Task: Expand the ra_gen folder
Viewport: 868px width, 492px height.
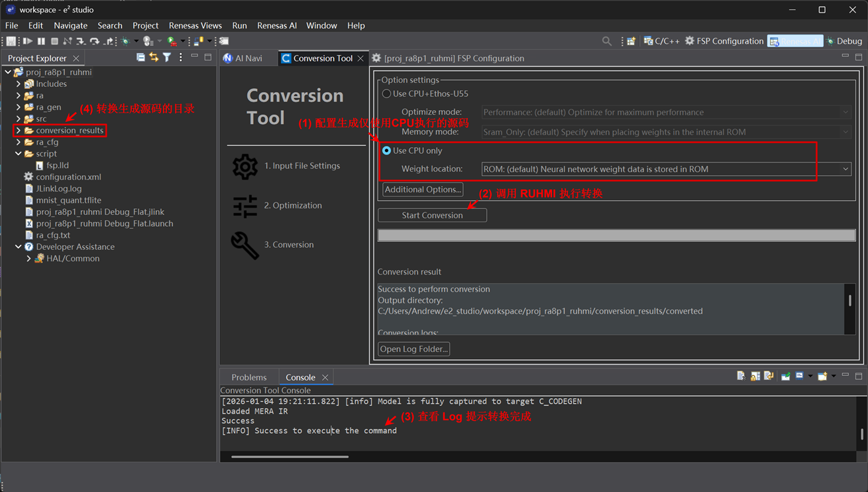Action: coord(19,107)
